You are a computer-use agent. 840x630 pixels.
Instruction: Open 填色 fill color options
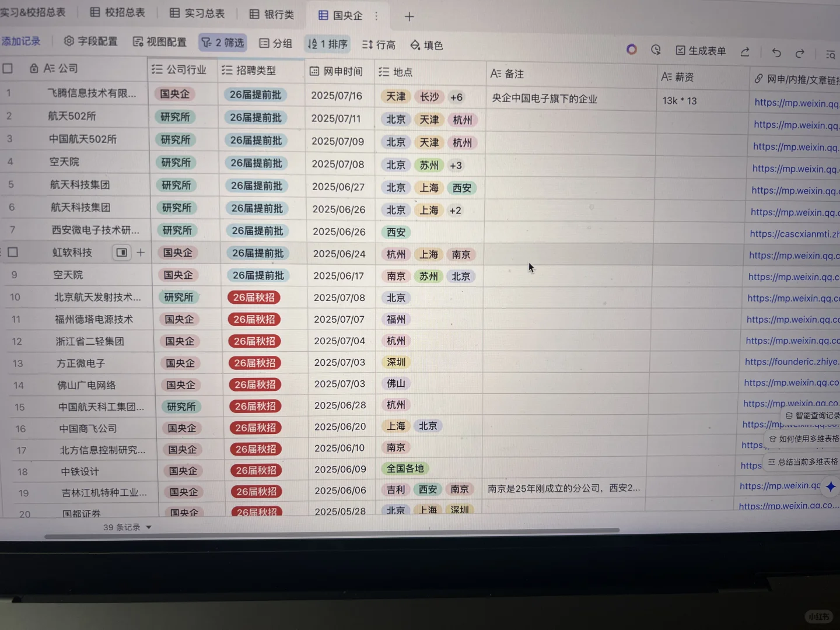426,45
